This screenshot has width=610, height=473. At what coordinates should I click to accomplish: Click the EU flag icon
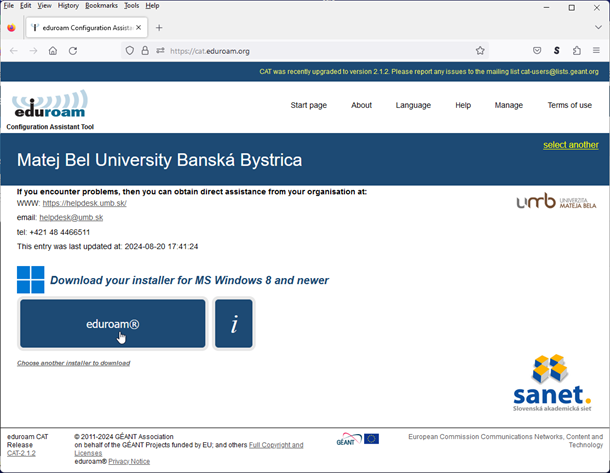pos(372,439)
